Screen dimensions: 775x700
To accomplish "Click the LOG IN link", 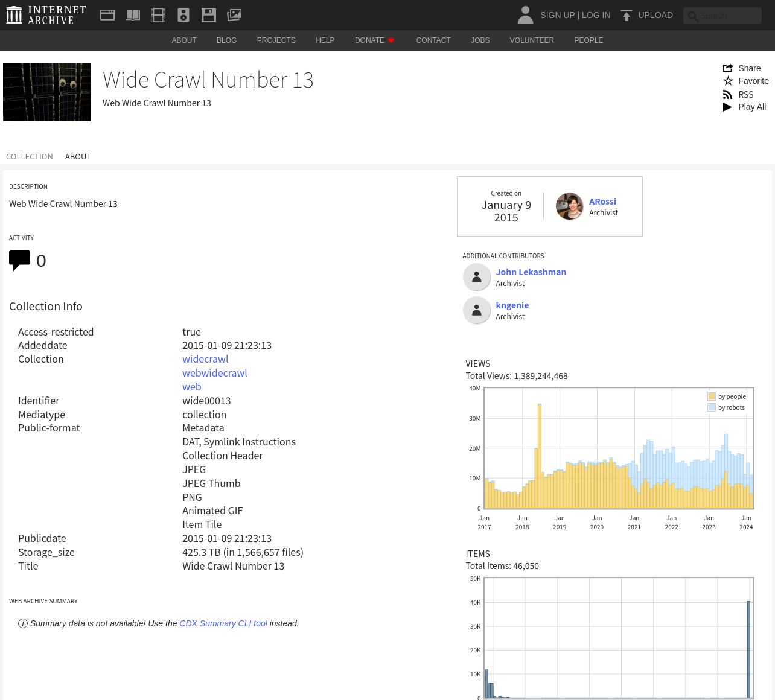I will coord(596,15).
